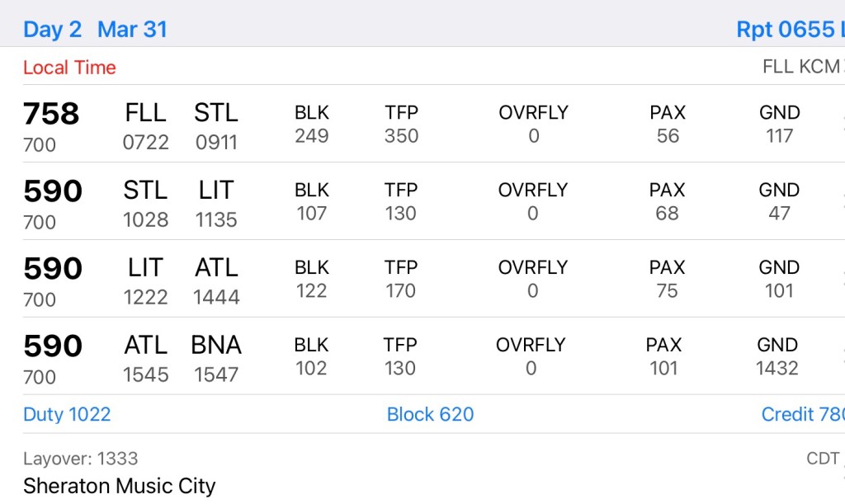Select the Mar 31 date link
The image size is (845, 504).
coord(132,30)
